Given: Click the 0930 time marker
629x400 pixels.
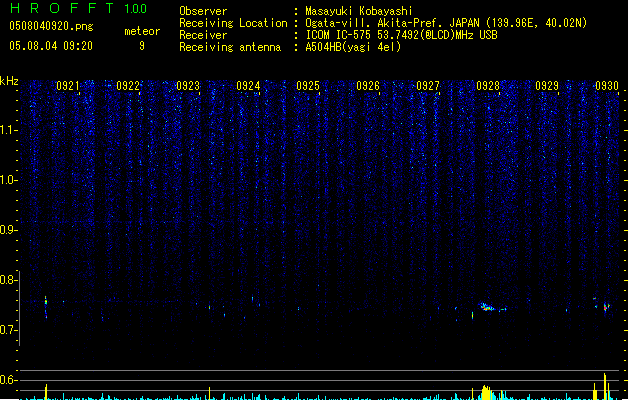Looking at the screenshot, I should click(x=607, y=86).
